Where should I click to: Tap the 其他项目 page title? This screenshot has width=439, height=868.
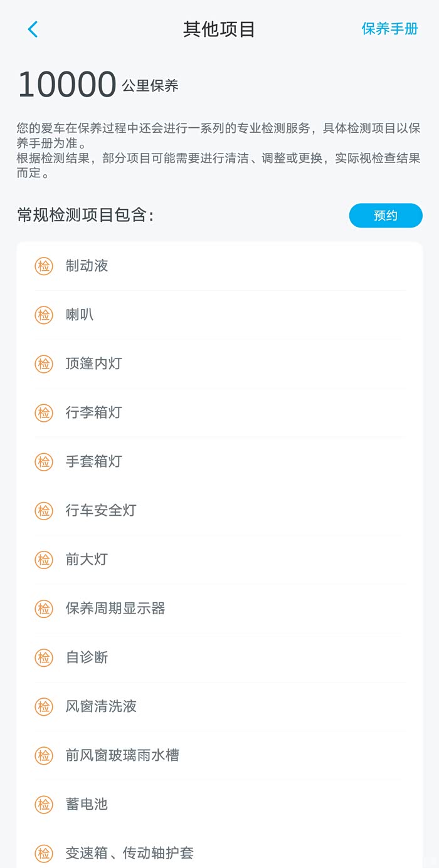(x=219, y=29)
